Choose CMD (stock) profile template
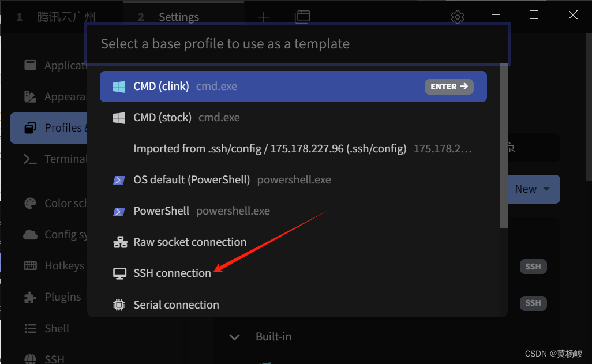 coord(293,118)
